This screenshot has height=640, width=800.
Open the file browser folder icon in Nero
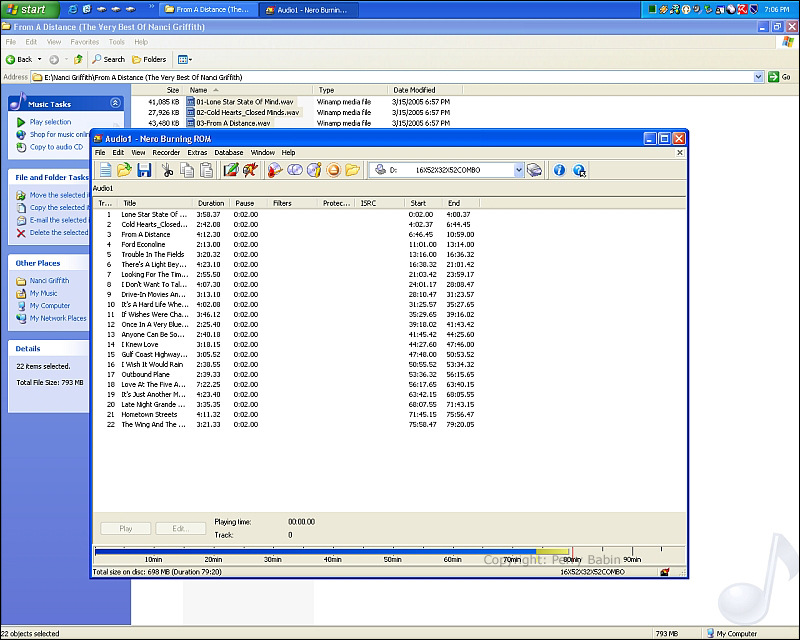click(x=353, y=170)
